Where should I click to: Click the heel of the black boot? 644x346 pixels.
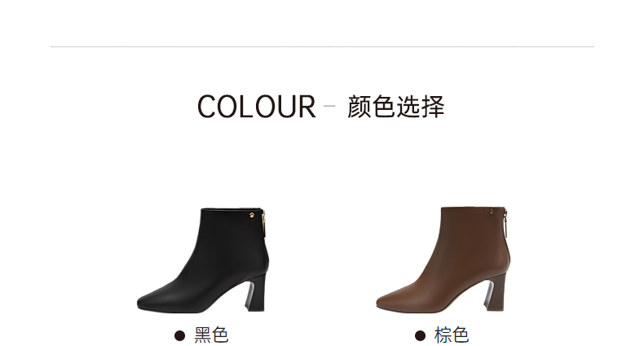click(255, 293)
